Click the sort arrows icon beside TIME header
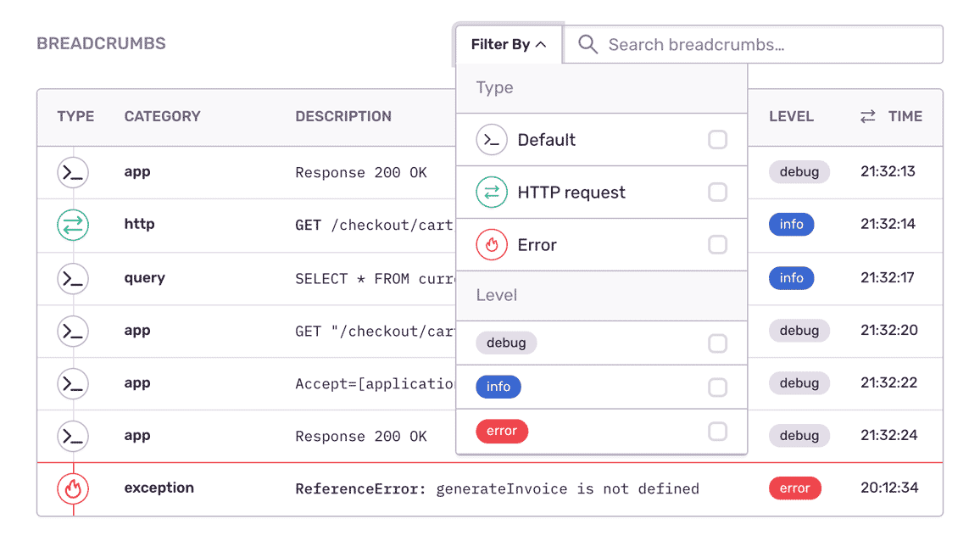 [866, 116]
